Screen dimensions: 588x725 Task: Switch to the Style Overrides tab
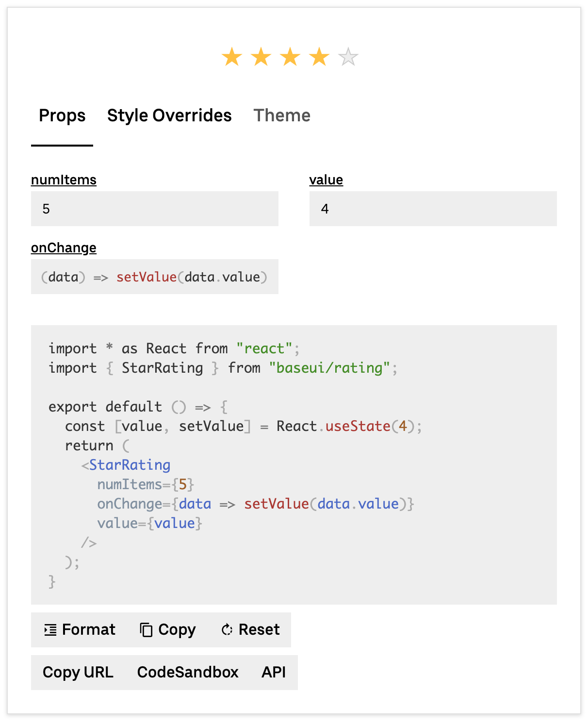(169, 115)
